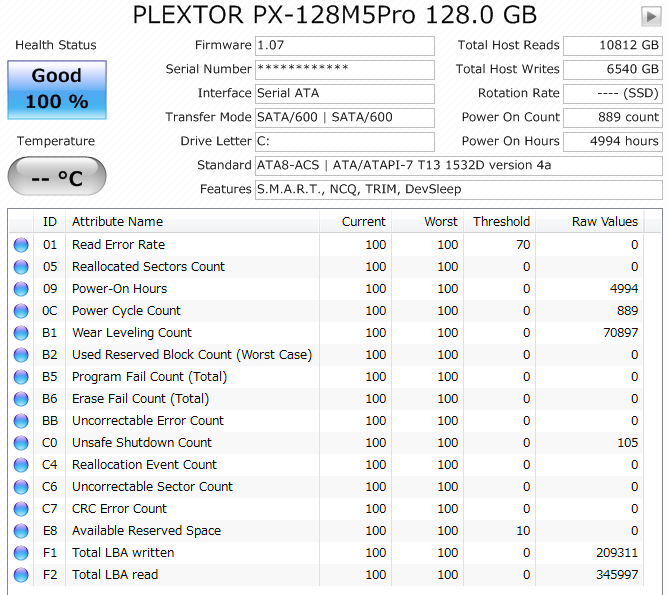Viewport: 669px width, 595px height.
Task: Click the status icon beside Power-On Hours
Action: point(21,289)
